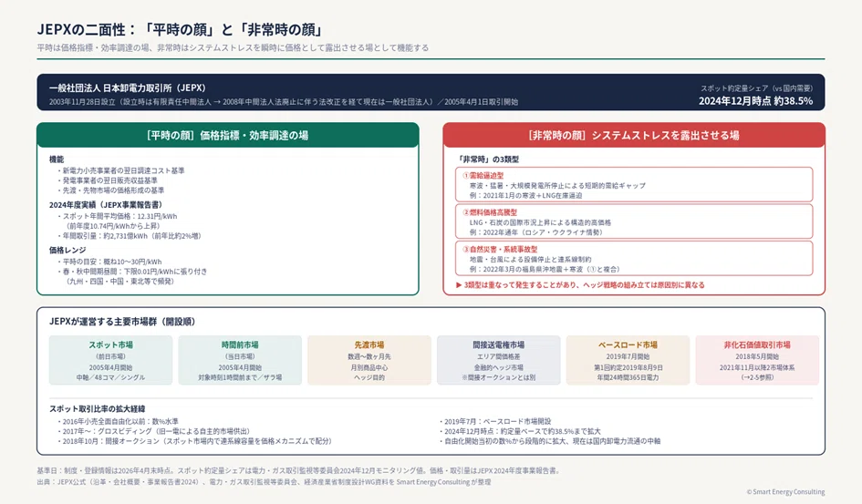Click "「非常時」の3類型" subheading

[488, 159]
